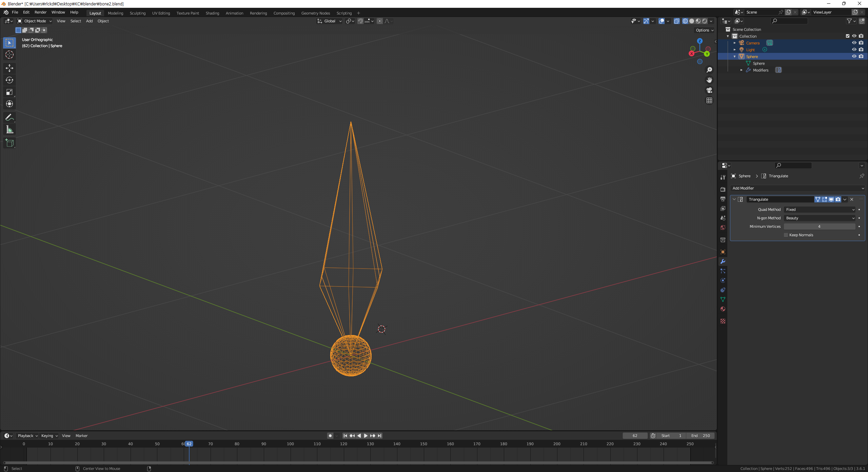This screenshot has height=472, width=868.
Task: Switch to Geometry Nodes workspace tab
Action: 315,13
